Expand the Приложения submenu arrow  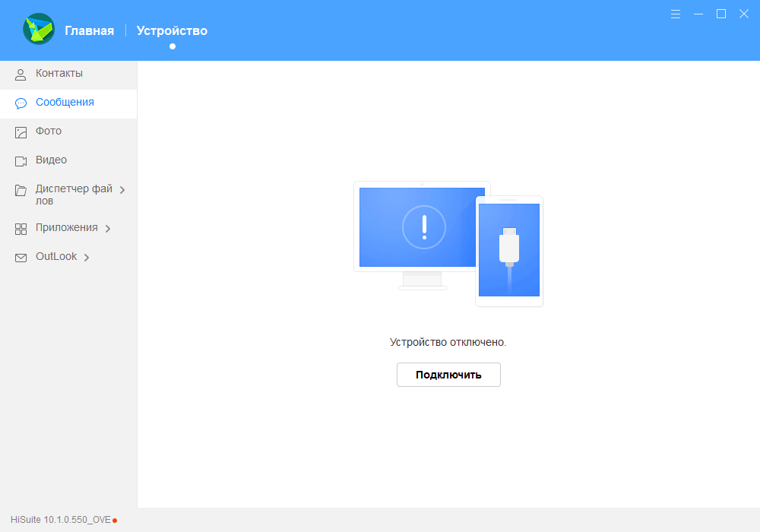pyautogui.click(x=108, y=228)
